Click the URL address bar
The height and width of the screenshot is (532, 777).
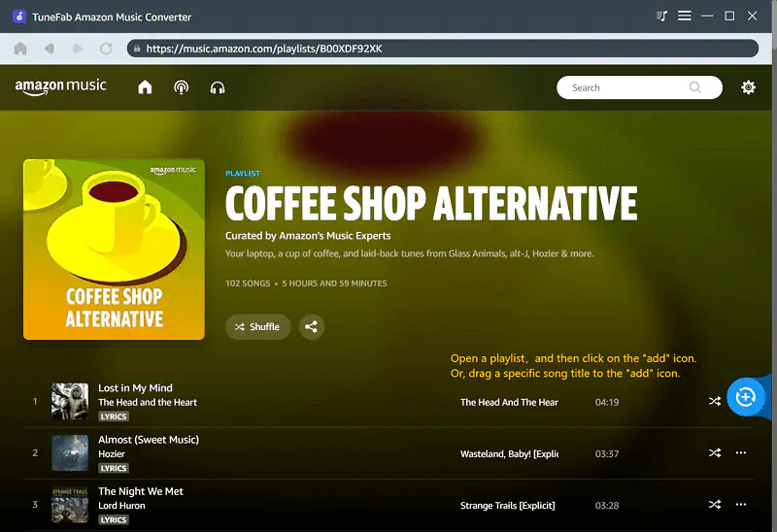443,49
